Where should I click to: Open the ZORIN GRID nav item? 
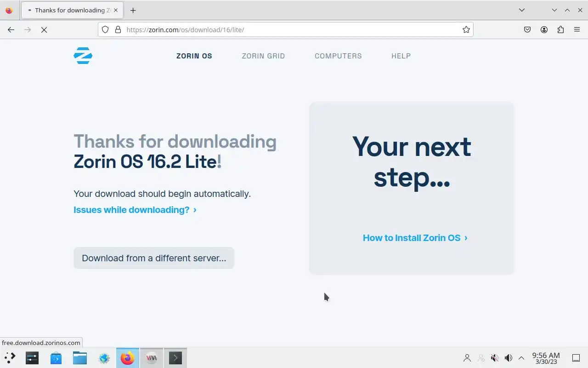point(263,56)
